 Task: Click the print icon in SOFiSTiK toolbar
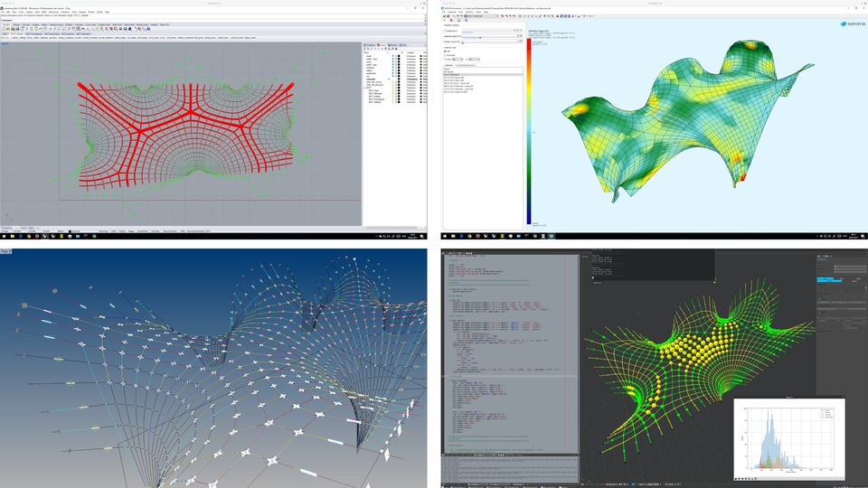(448, 16)
